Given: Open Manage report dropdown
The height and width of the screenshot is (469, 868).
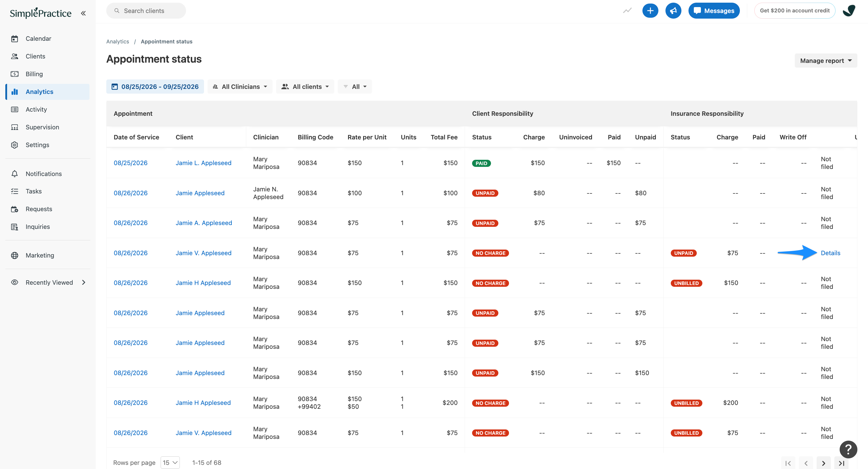Looking at the screenshot, I should pos(825,61).
